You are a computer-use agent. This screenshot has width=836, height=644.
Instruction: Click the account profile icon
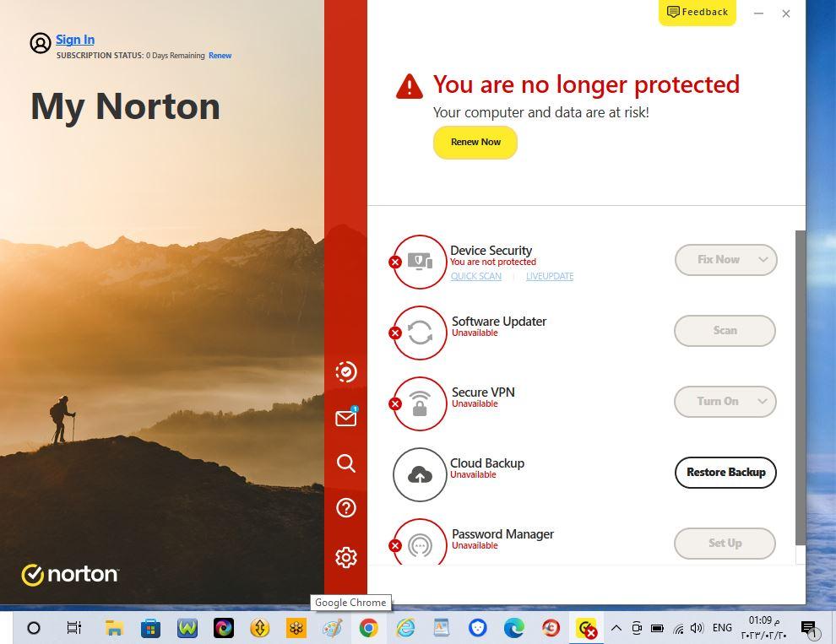pos(40,43)
